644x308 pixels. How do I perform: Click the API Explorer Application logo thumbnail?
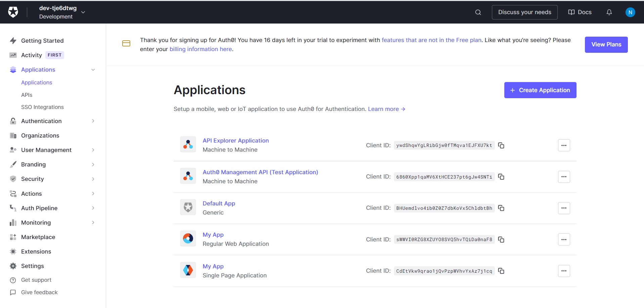[x=188, y=144]
